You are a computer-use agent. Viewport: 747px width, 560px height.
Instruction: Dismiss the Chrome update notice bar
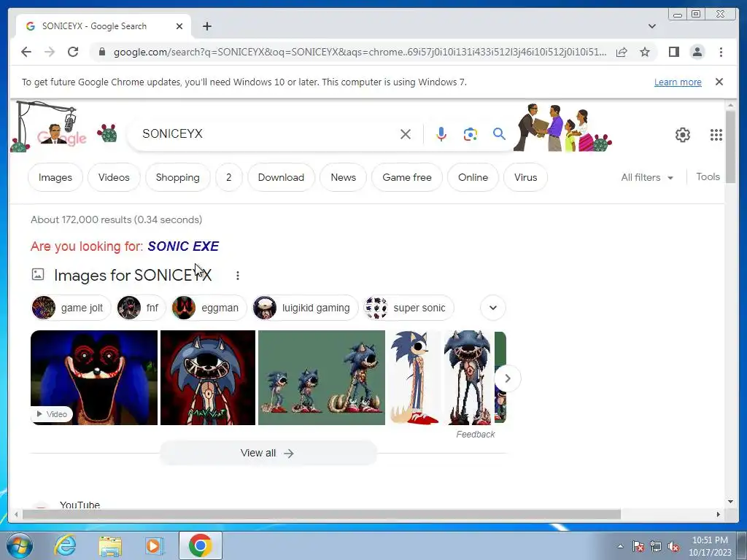click(x=719, y=82)
